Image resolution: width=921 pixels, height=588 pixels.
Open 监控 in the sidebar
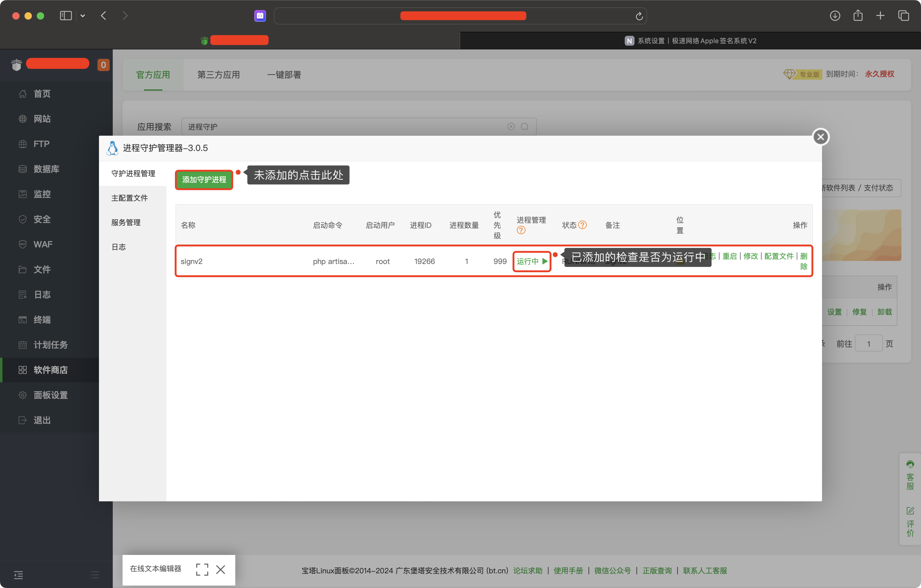tap(42, 194)
